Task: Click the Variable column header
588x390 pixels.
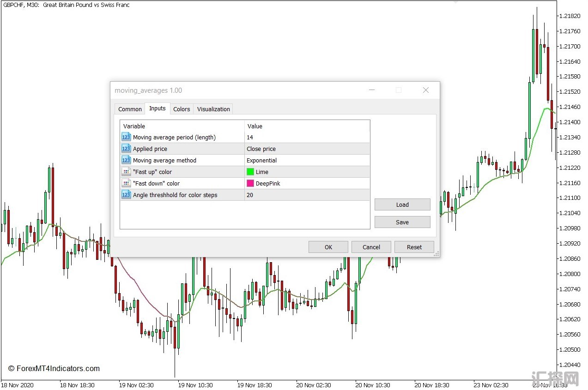Action: click(182, 126)
